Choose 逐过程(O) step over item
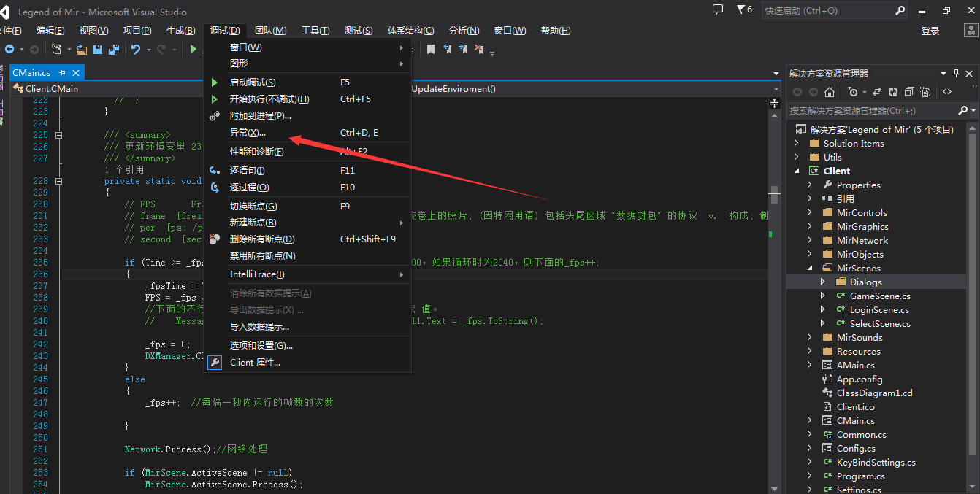The image size is (980, 494). point(307,188)
